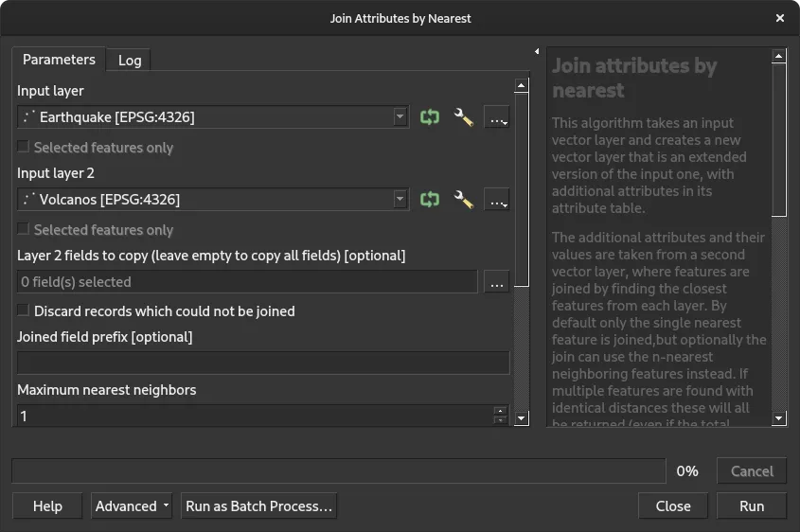This screenshot has width=800, height=532.
Task: Click the 0% progress bar
Action: pyautogui.click(x=339, y=470)
